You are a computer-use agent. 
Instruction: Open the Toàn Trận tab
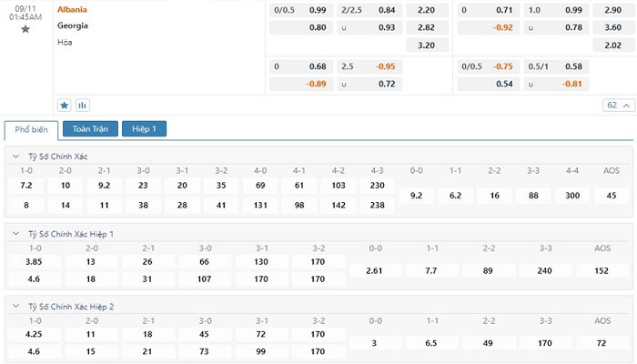click(x=90, y=129)
